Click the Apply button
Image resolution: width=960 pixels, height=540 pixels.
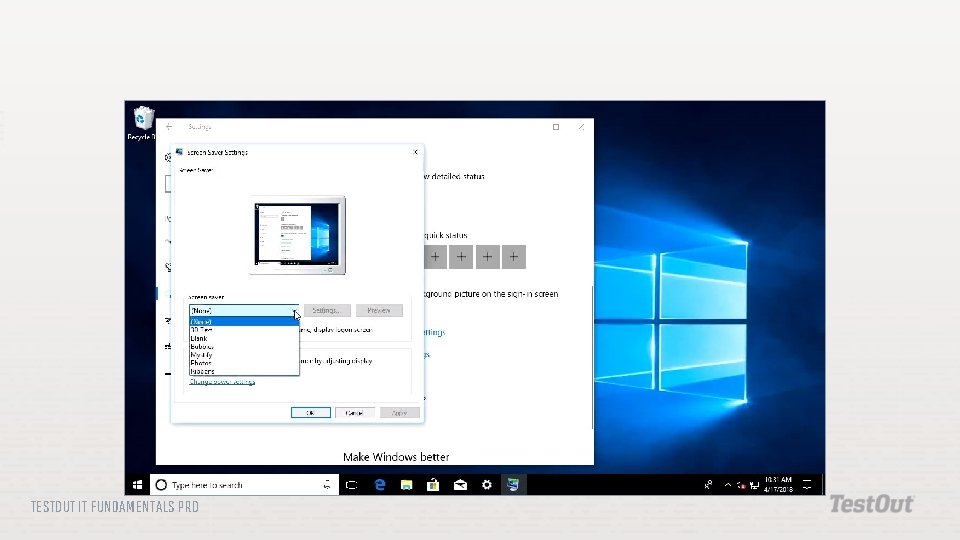[x=399, y=413]
